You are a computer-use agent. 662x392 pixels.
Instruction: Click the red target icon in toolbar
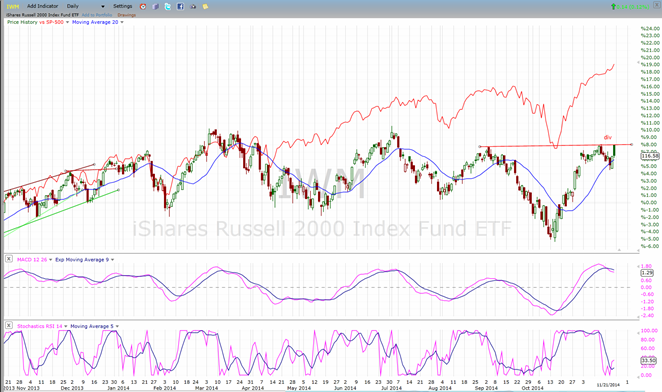[x=143, y=6]
